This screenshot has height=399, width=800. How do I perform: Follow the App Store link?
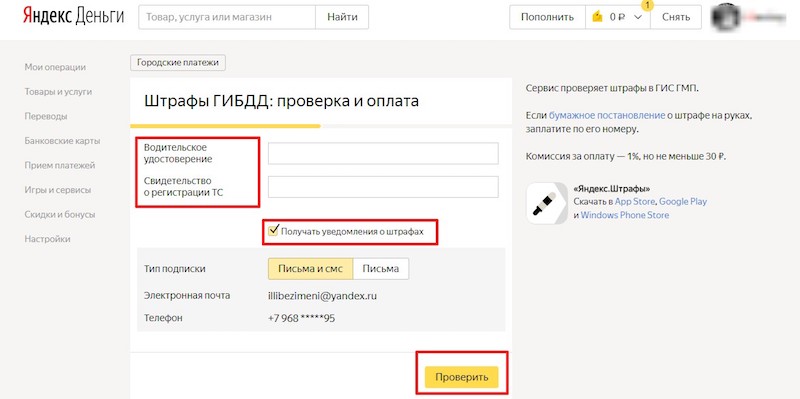(635, 202)
